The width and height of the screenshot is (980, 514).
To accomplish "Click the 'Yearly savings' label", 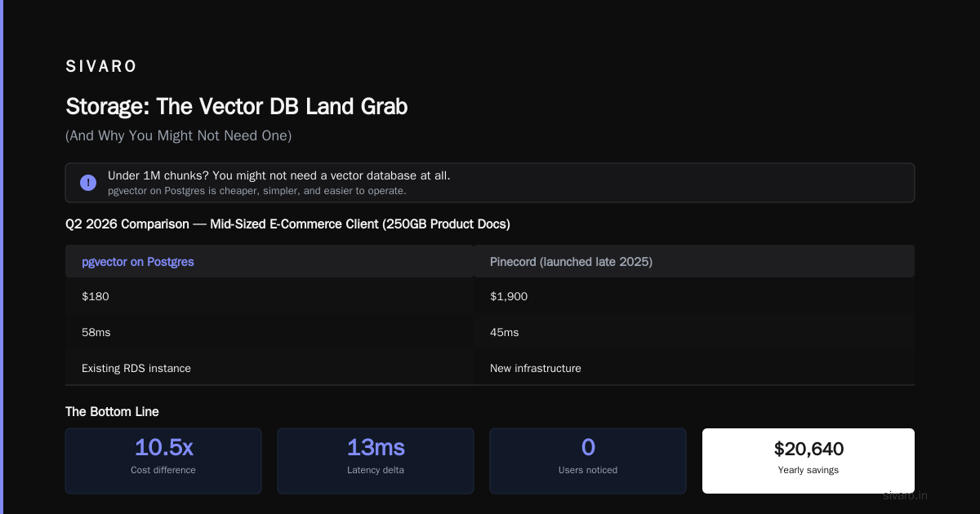I will point(808,470).
